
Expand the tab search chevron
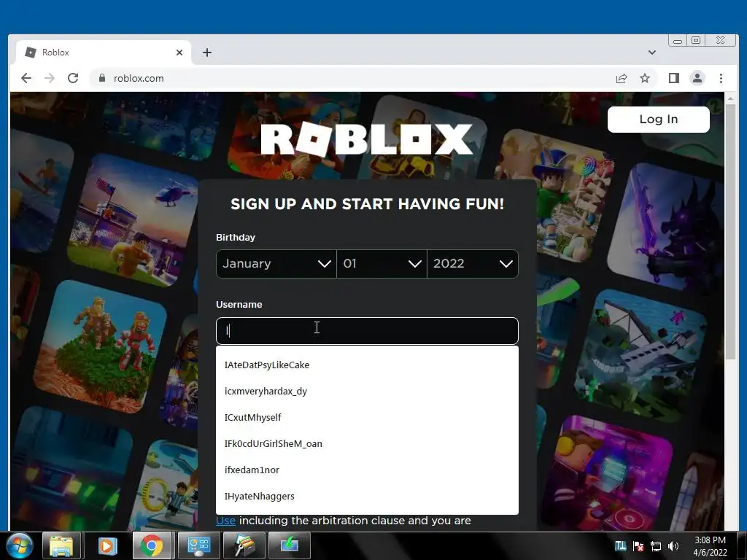click(651, 52)
